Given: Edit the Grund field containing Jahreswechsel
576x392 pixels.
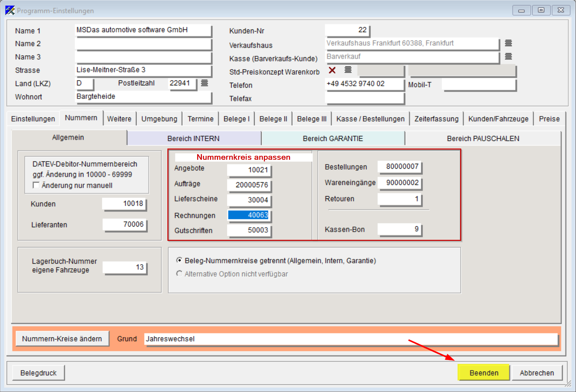Looking at the screenshot, I should [351, 339].
